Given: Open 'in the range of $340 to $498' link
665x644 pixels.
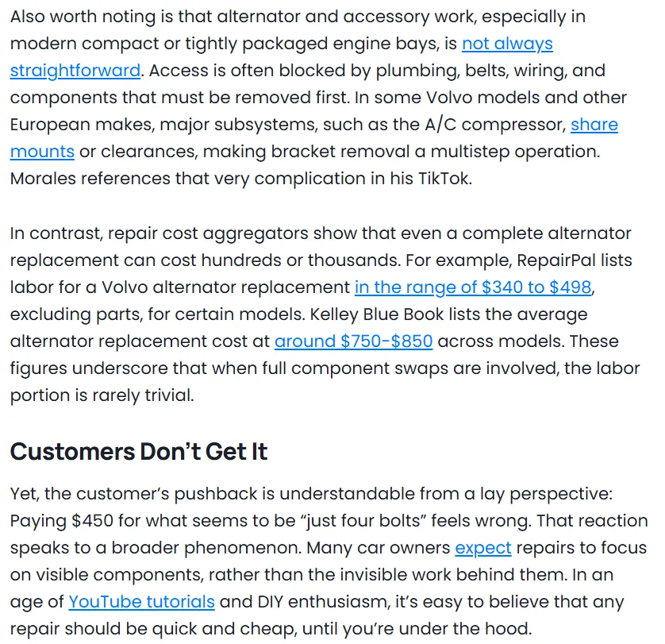Looking at the screenshot, I should (x=473, y=287).
